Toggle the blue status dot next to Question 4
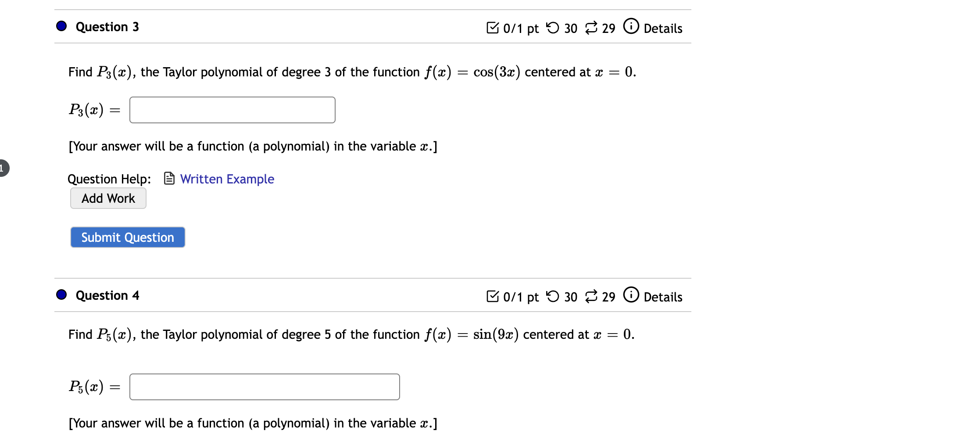980x438 pixels. click(61, 295)
